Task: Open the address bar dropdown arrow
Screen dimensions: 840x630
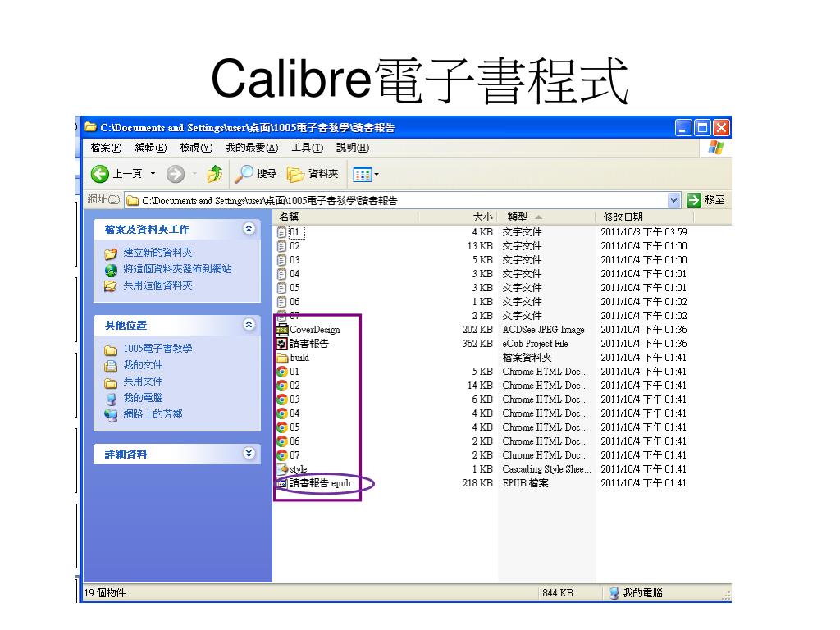Action: 674,200
